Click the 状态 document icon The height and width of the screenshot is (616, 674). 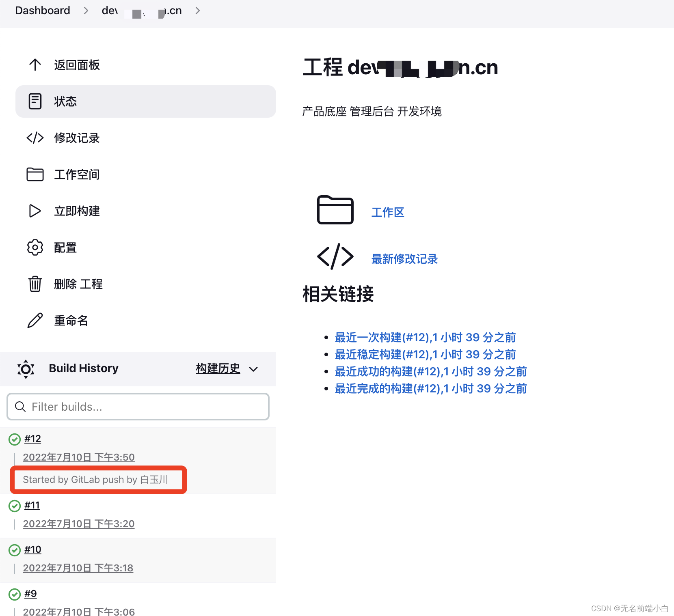(x=35, y=101)
